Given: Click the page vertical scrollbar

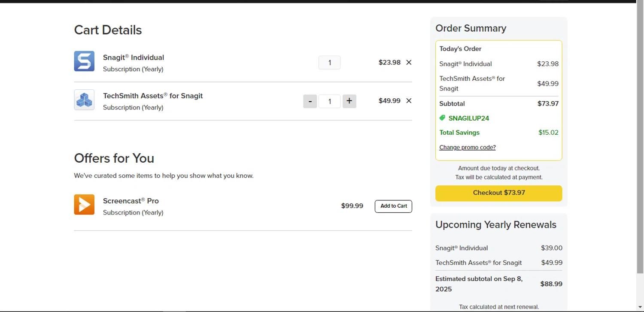Looking at the screenshot, I should pyautogui.click(x=640, y=137).
